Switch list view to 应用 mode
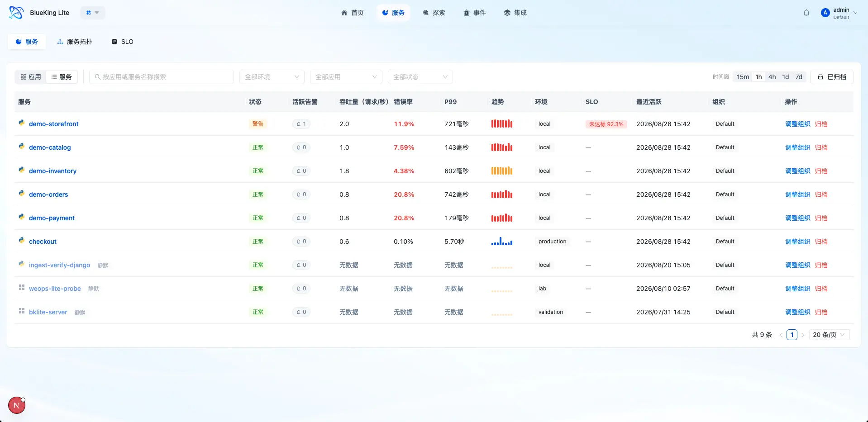The width and height of the screenshot is (868, 422). 31,77
